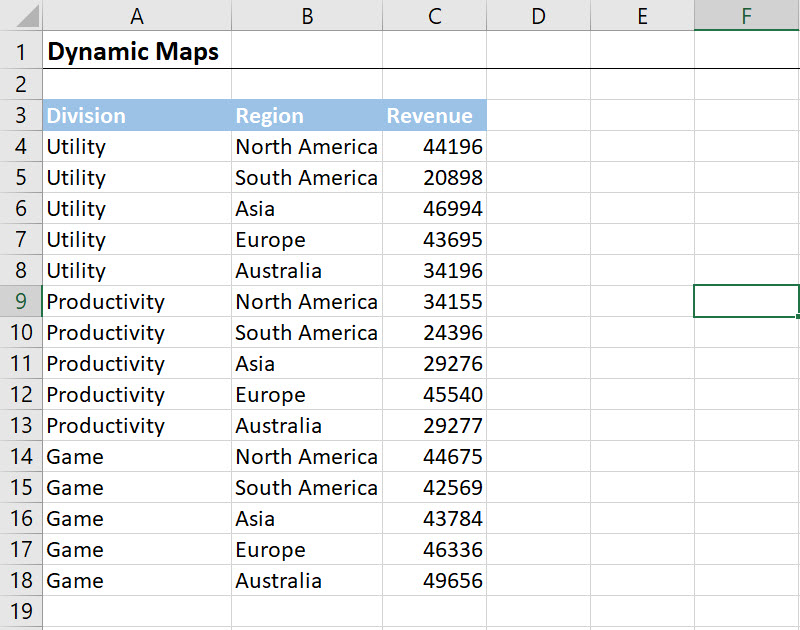
Task: Click the Game cell in row 14
Action: tap(75, 457)
